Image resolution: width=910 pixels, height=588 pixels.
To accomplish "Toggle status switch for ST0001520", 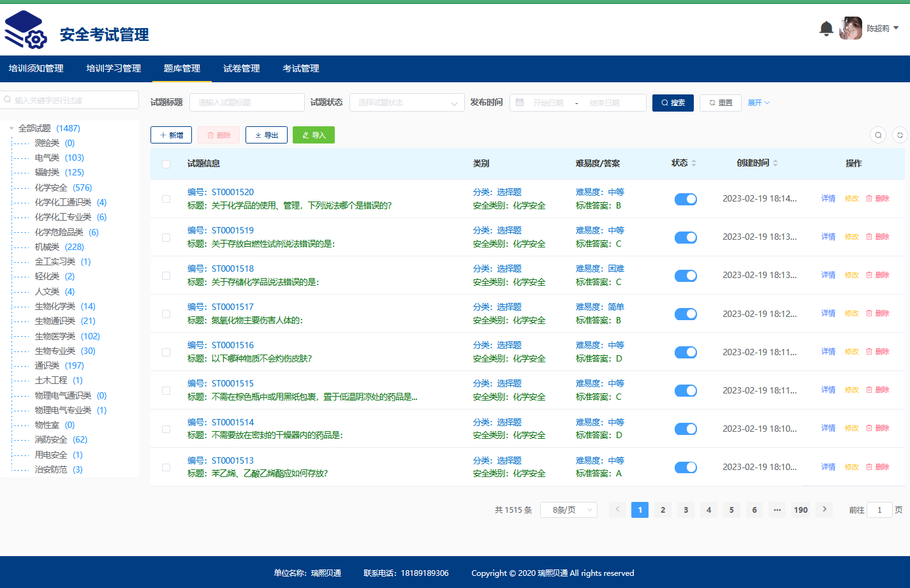I will [686, 199].
